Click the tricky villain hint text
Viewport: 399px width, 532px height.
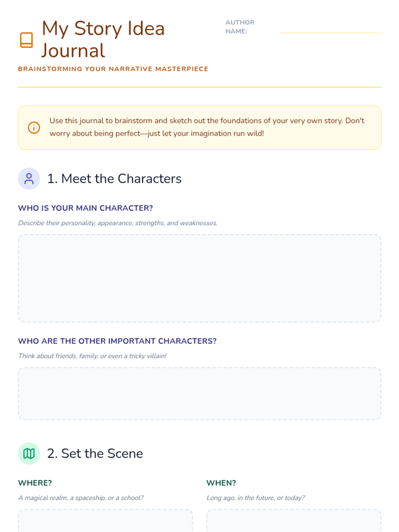click(92, 356)
